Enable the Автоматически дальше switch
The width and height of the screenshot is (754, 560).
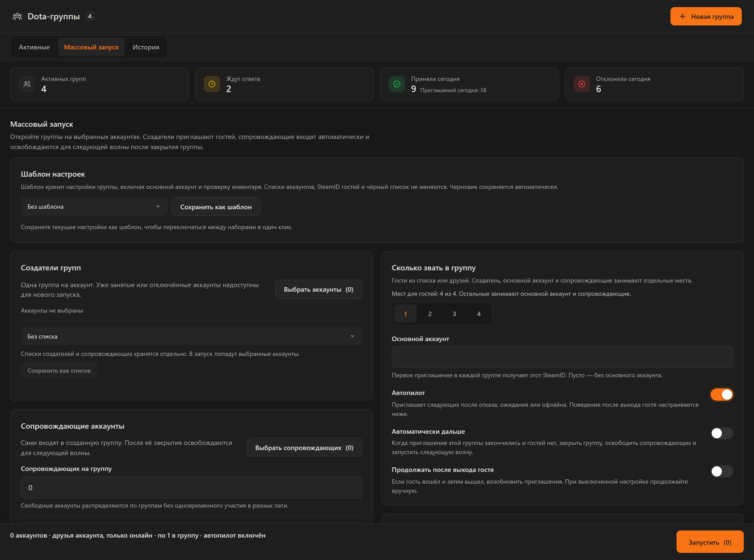[x=722, y=433]
